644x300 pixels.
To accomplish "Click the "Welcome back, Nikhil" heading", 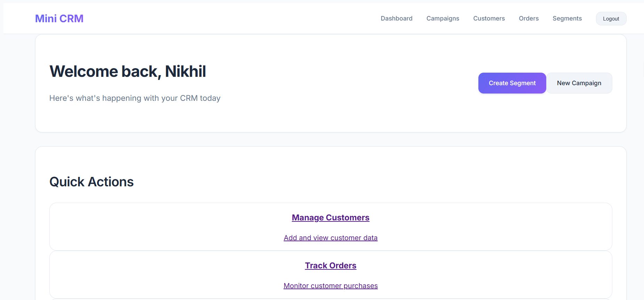I will click(x=128, y=72).
